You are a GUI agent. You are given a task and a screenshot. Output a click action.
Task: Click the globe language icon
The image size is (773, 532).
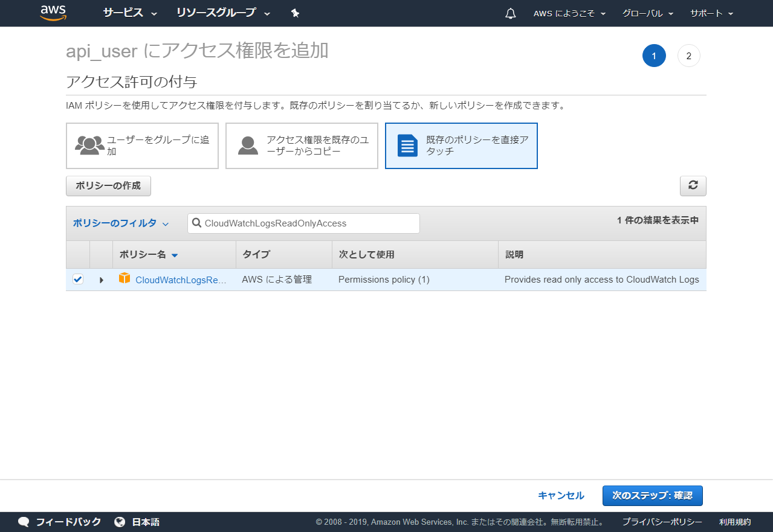120,522
